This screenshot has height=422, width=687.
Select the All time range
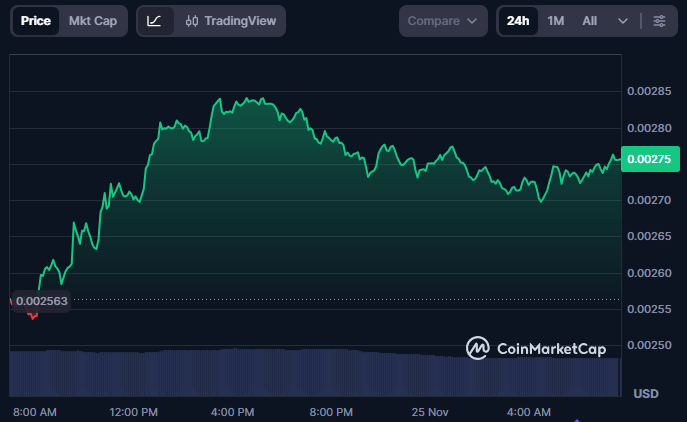pyautogui.click(x=589, y=21)
